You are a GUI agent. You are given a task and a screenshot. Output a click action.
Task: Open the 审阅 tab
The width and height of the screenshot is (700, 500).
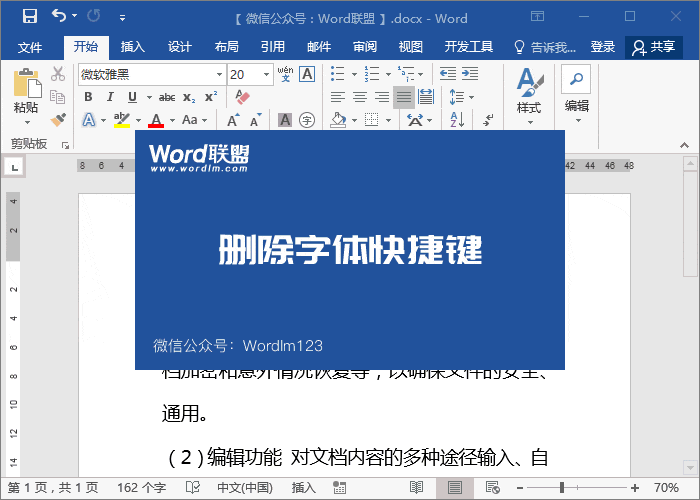point(365,47)
